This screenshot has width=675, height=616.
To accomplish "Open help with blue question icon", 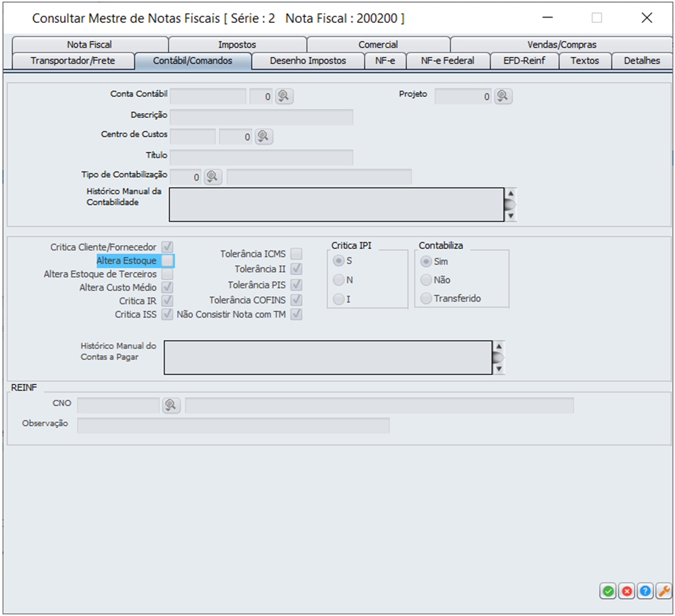I will tap(645, 591).
